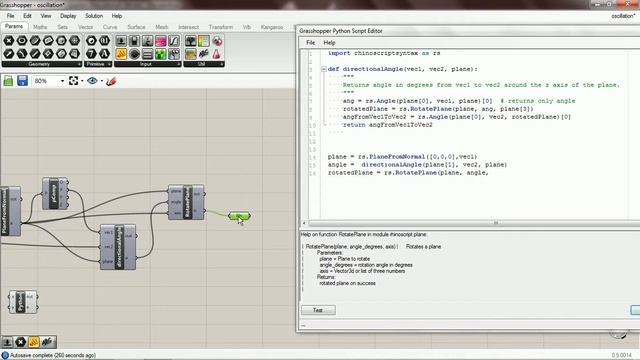Expand the Primitive panel with its plus

(109, 64)
